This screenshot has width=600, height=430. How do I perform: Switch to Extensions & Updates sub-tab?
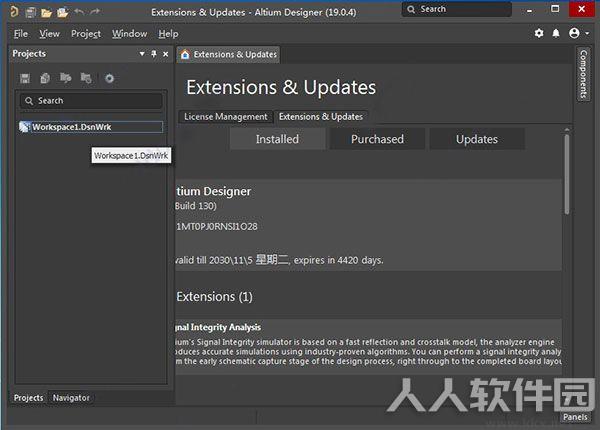point(321,117)
